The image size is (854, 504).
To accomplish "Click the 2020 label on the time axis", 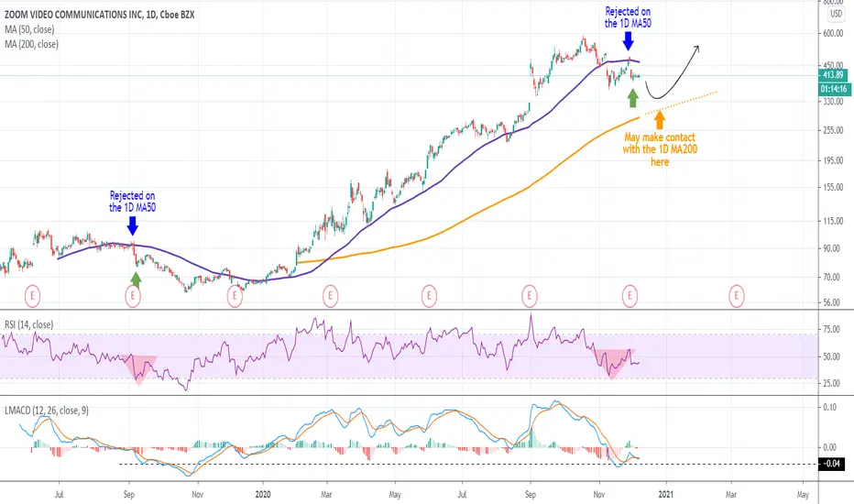I will (262, 494).
